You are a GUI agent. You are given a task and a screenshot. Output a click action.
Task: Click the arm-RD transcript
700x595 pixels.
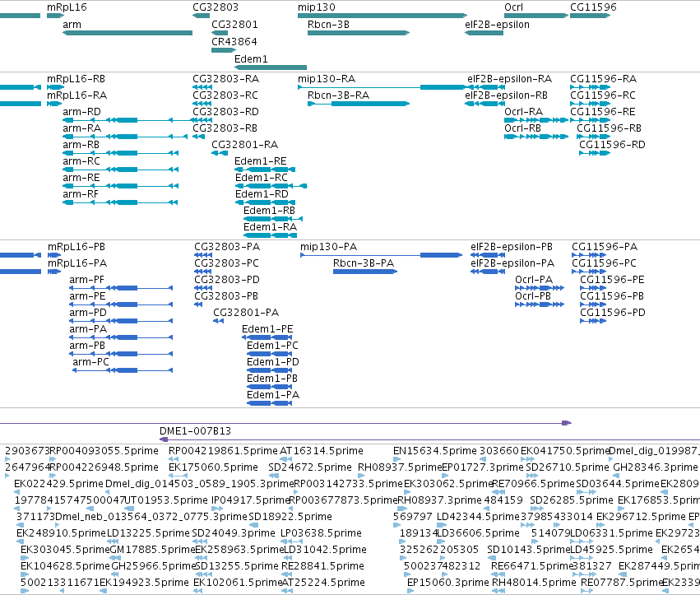click(127, 120)
